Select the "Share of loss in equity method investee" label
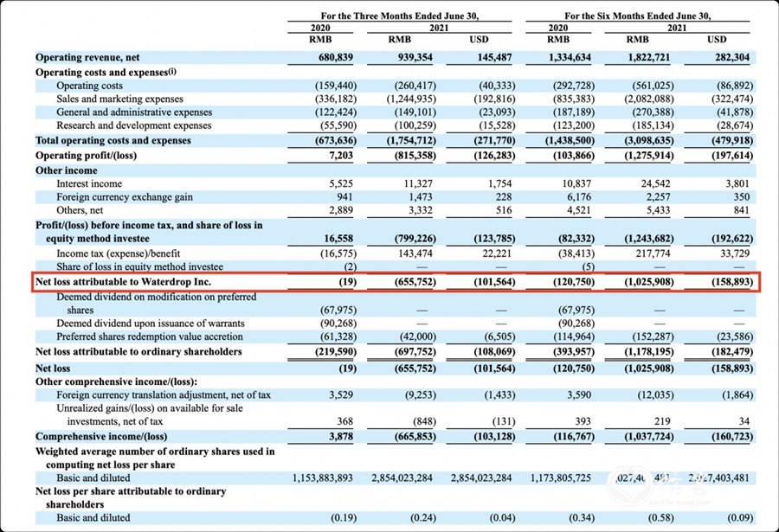This screenshot has height=532, width=779. [x=139, y=266]
